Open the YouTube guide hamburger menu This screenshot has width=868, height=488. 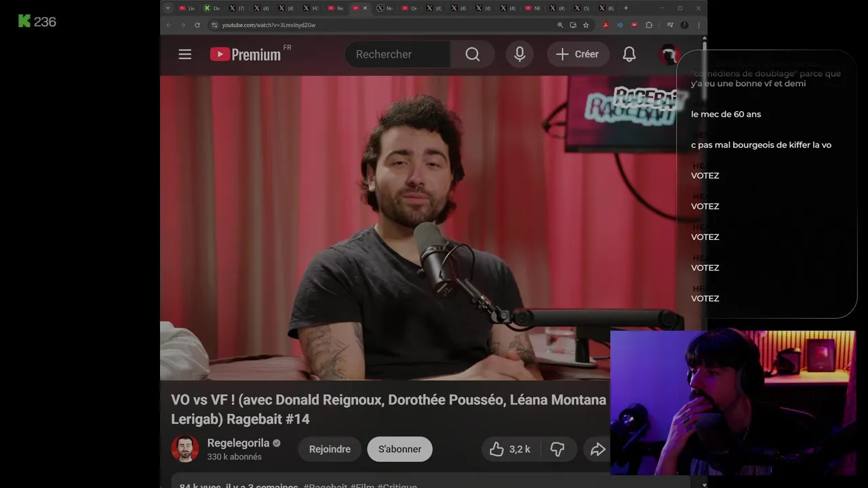[185, 54]
